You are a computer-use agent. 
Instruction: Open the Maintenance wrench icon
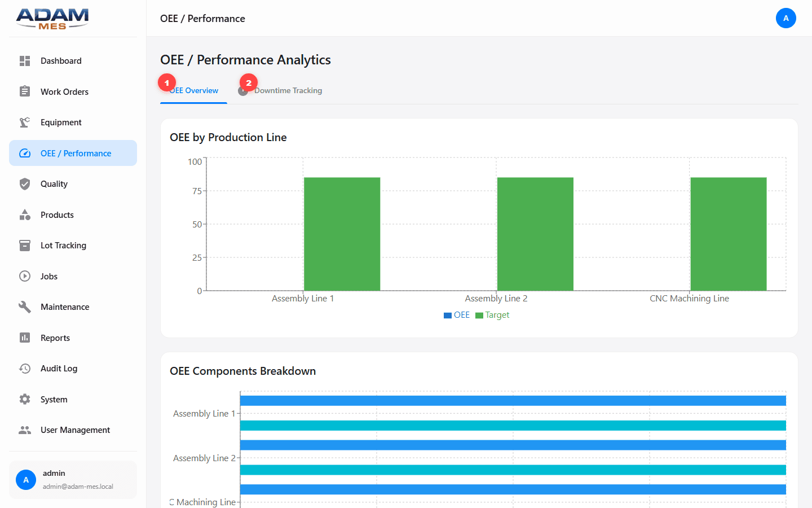click(25, 306)
